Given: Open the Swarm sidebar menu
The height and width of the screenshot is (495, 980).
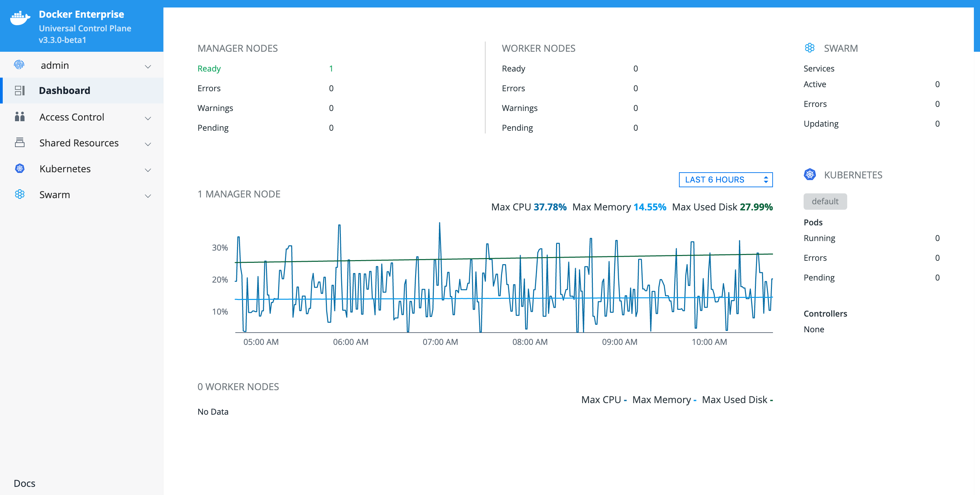Looking at the screenshot, I should [55, 194].
